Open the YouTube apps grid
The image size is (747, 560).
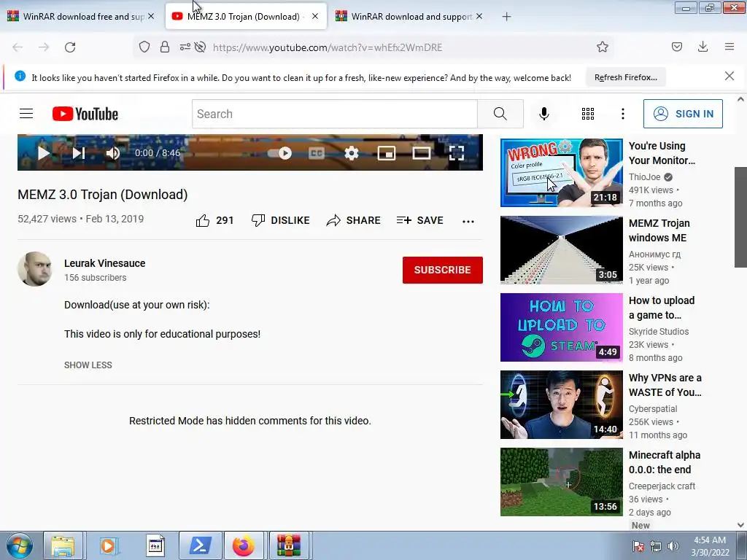click(588, 114)
